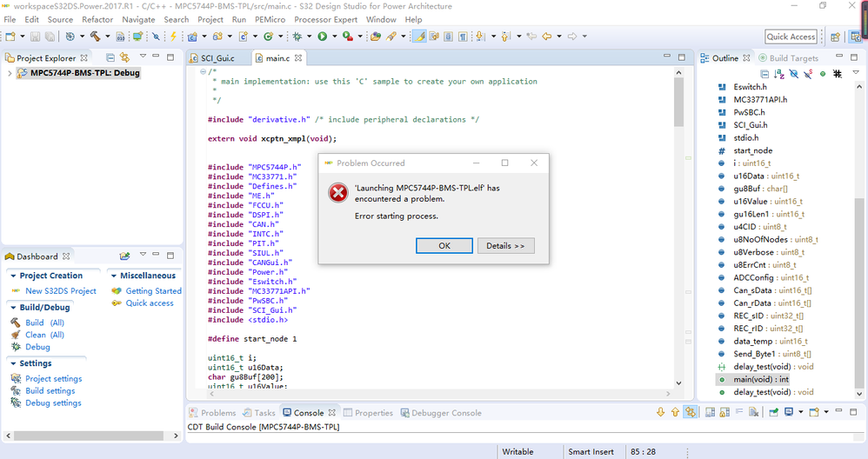
Task: Toggle Show Whitespace Characters pilcrow icon
Action: click(463, 37)
